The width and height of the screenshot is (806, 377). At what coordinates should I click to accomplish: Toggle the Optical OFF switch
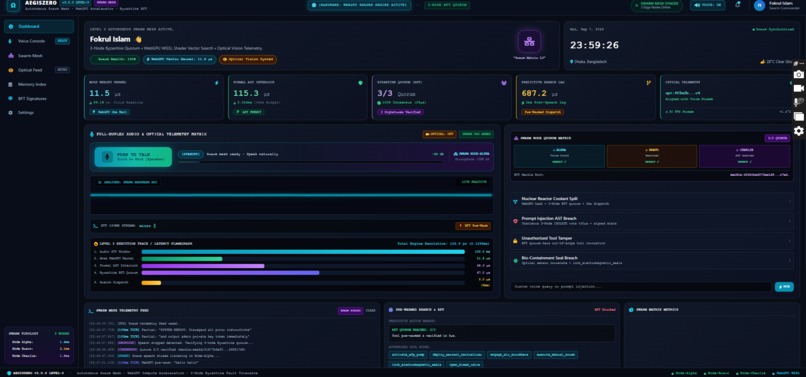click(439, 134)
